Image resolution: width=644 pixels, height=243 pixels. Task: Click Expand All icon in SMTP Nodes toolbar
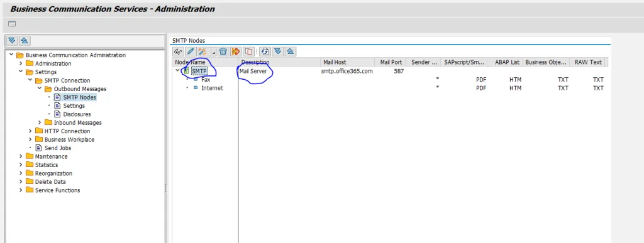click(277, 51)
